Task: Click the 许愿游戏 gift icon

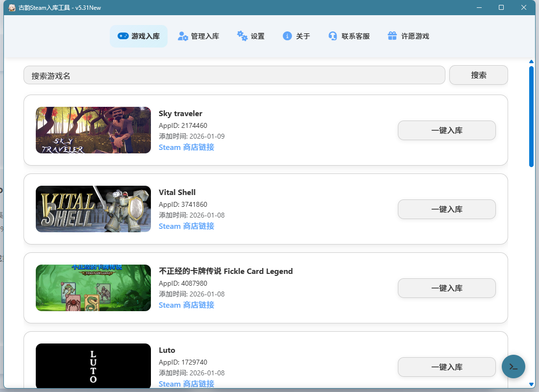Action: coord(392,36)
